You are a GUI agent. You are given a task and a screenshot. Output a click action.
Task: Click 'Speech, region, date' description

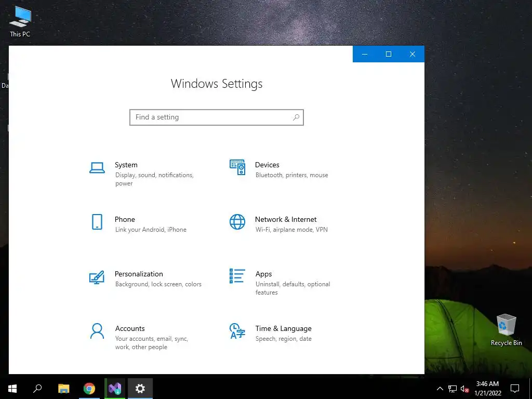point(283,339)
